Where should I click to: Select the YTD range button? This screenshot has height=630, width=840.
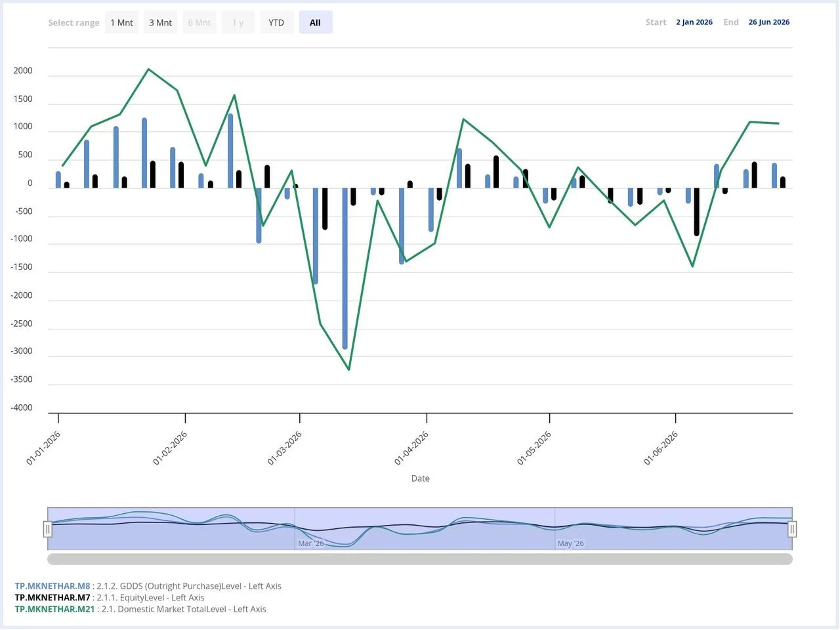(276, 22)
